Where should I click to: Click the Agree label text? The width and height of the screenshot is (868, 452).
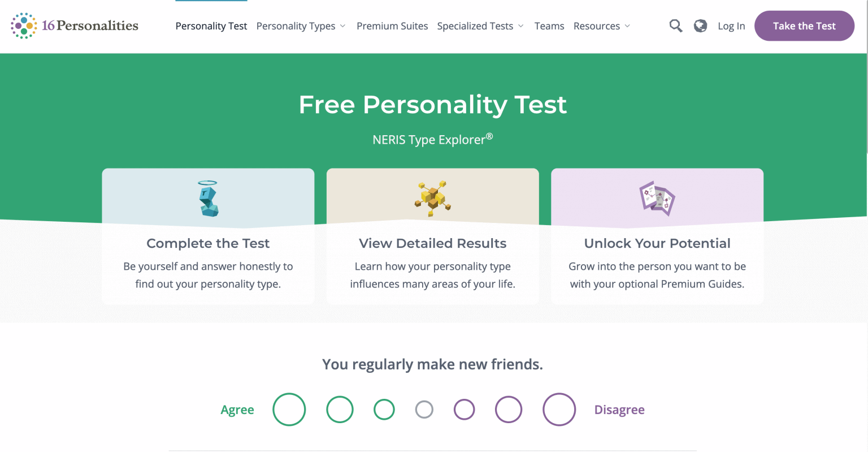point(237,409)
